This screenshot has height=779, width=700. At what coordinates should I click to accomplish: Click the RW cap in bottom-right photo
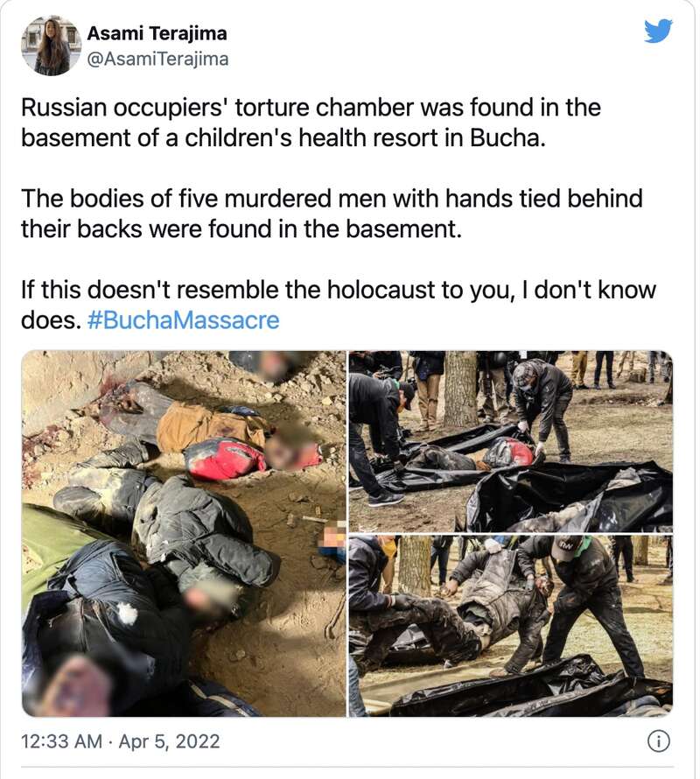564,548
